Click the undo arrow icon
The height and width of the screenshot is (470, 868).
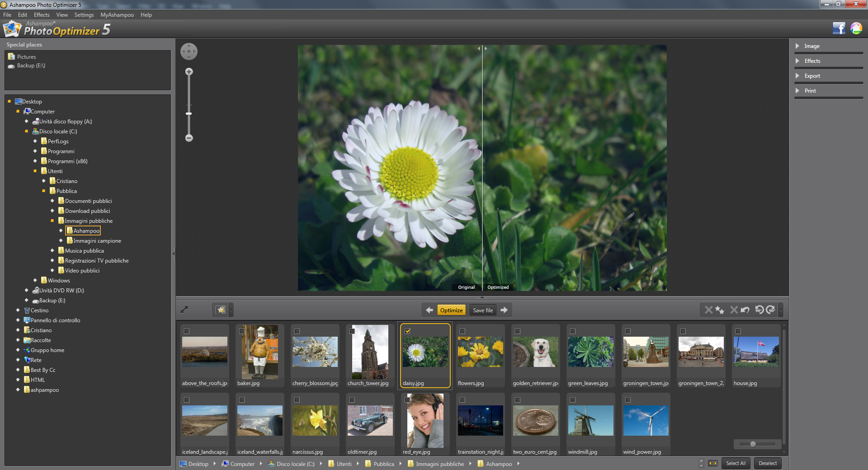tap(745, 310)
